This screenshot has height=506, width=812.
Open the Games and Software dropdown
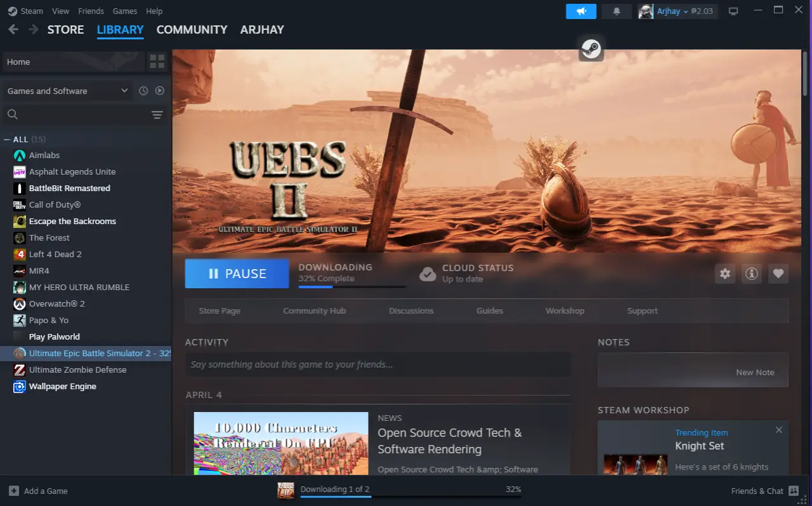(67, 91)
